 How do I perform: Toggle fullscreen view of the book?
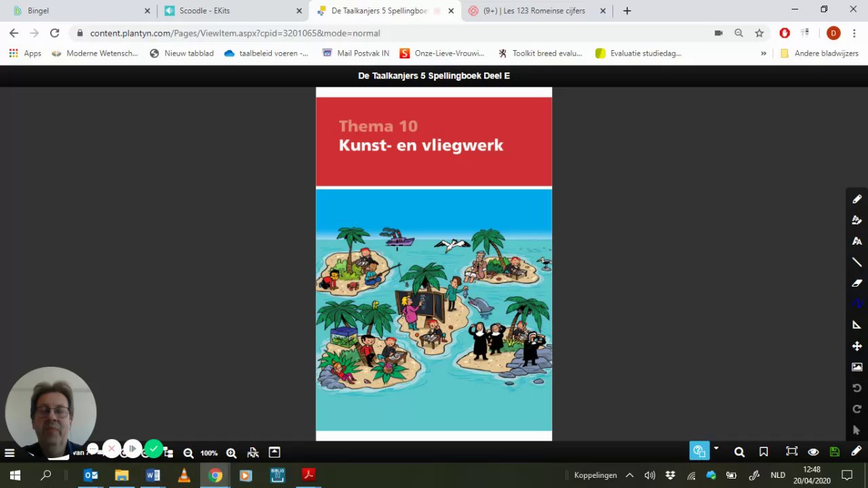point(791,452)
